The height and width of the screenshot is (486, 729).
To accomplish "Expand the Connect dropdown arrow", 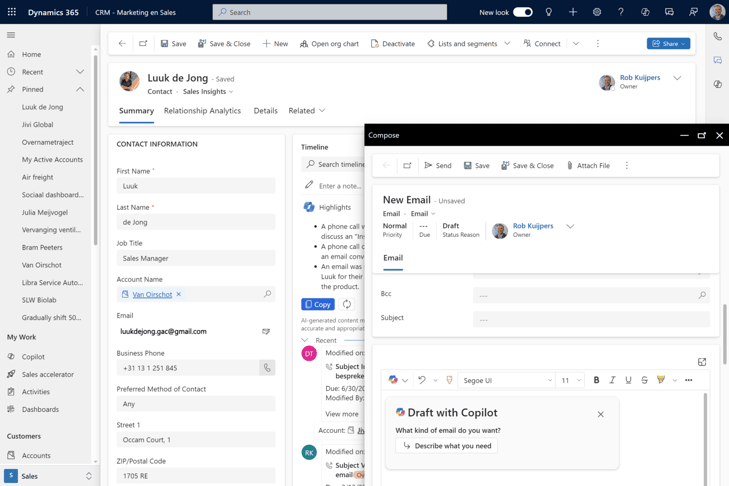I will click(576, 43).
